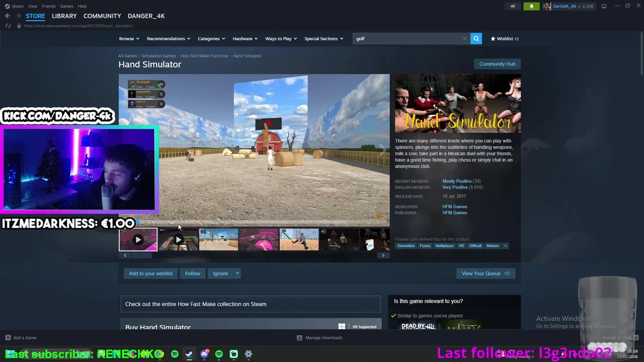
Task: Expand the Hardware dropdown
Action: click(x=245, y=39)
